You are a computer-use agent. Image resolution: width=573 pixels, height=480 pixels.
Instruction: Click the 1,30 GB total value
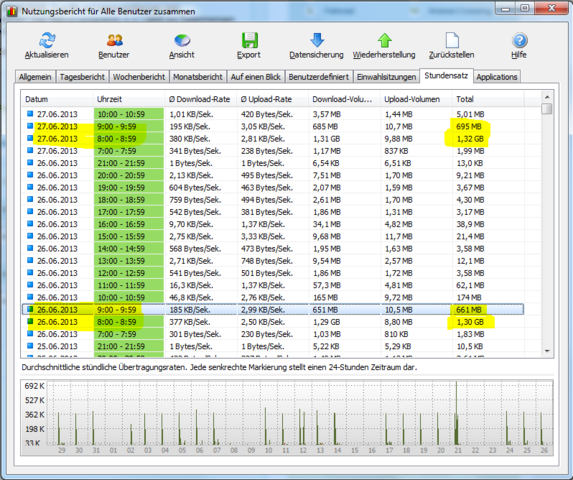470,322
